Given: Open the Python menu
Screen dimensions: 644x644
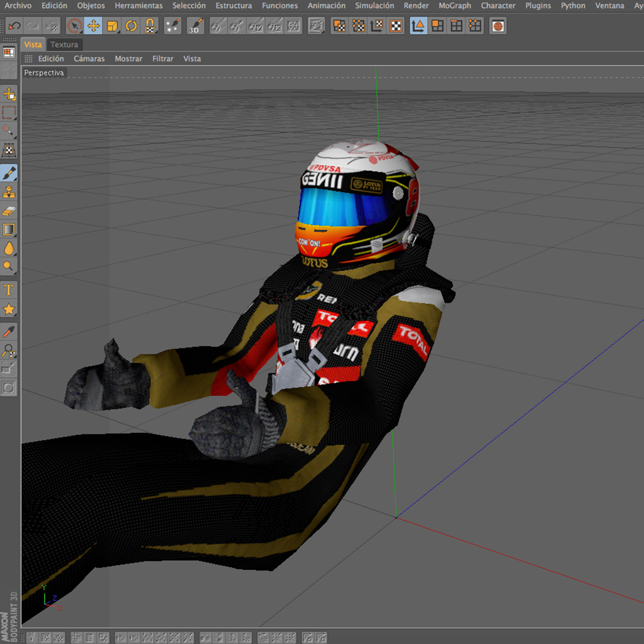Looking at the screenshot, I should tap(573, 6).
